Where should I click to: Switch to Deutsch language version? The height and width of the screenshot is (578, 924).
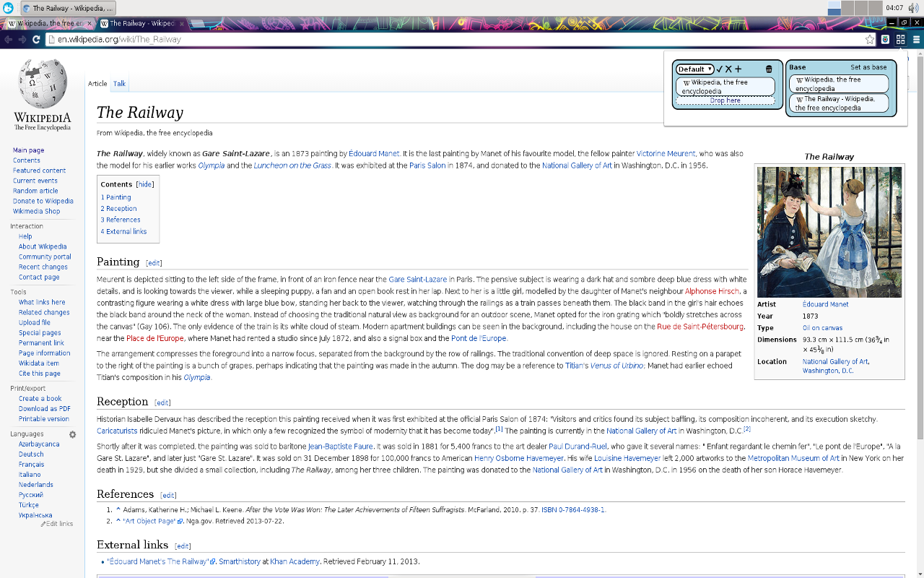(x=31, y=454)
